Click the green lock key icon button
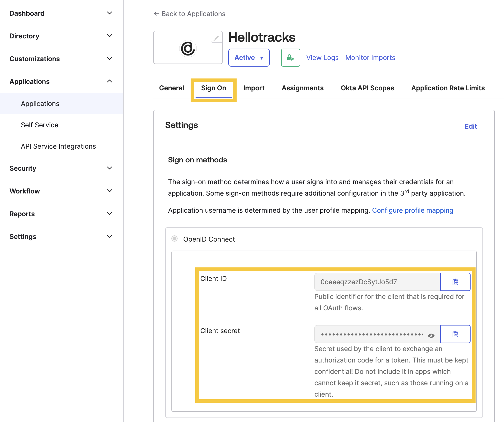 click(290, 58)
